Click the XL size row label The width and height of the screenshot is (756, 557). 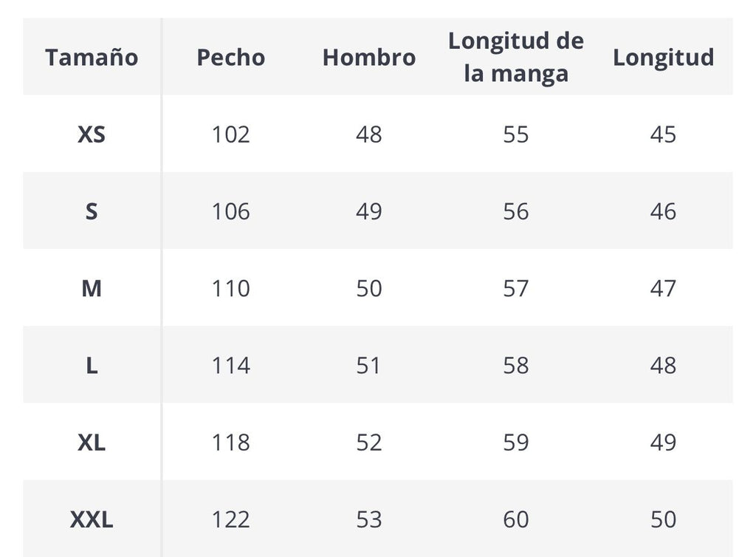point(92,442)
